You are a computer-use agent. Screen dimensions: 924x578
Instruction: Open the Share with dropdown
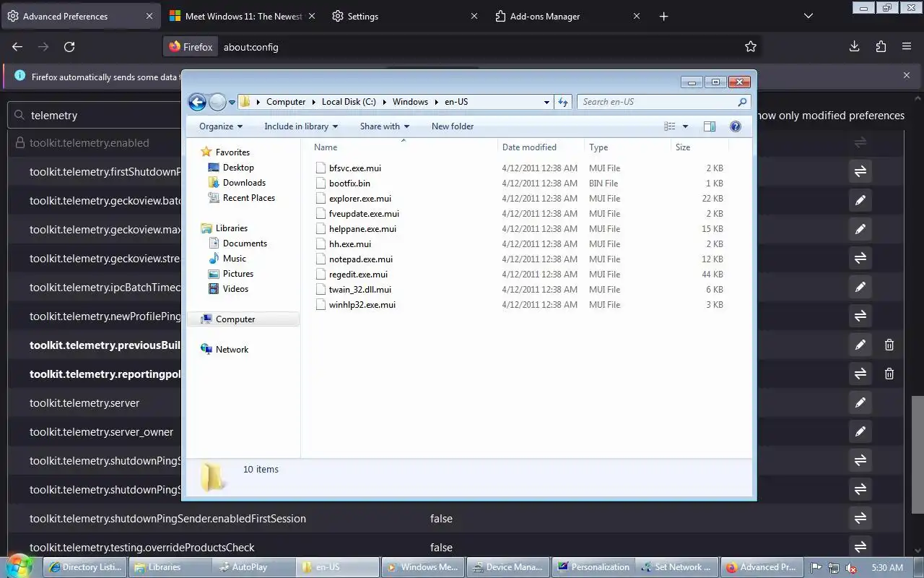(385, 126)
